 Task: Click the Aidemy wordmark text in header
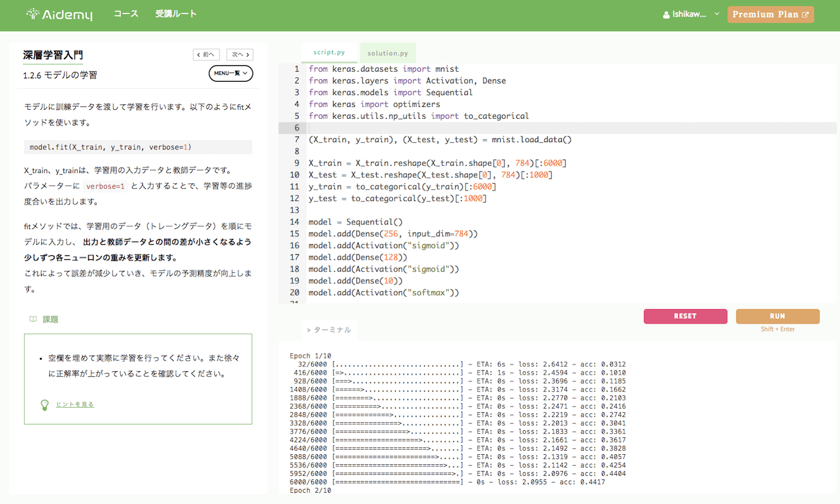tap(67, 15)
